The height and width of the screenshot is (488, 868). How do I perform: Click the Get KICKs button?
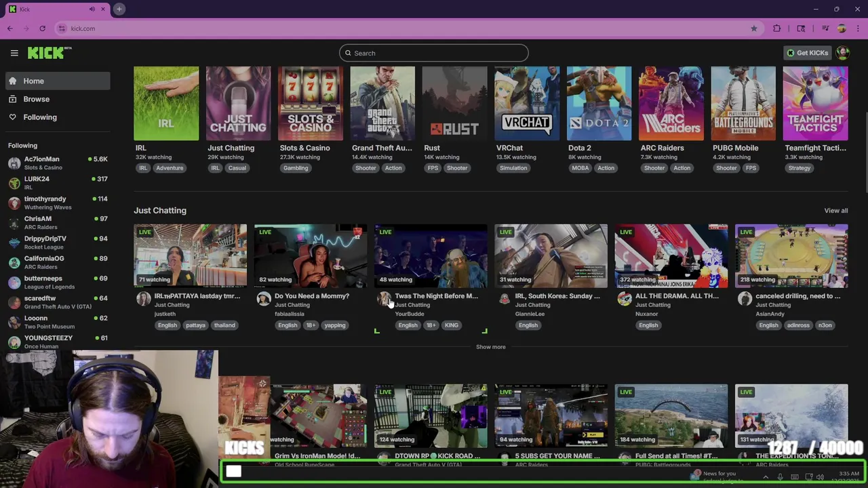[807, 53]
